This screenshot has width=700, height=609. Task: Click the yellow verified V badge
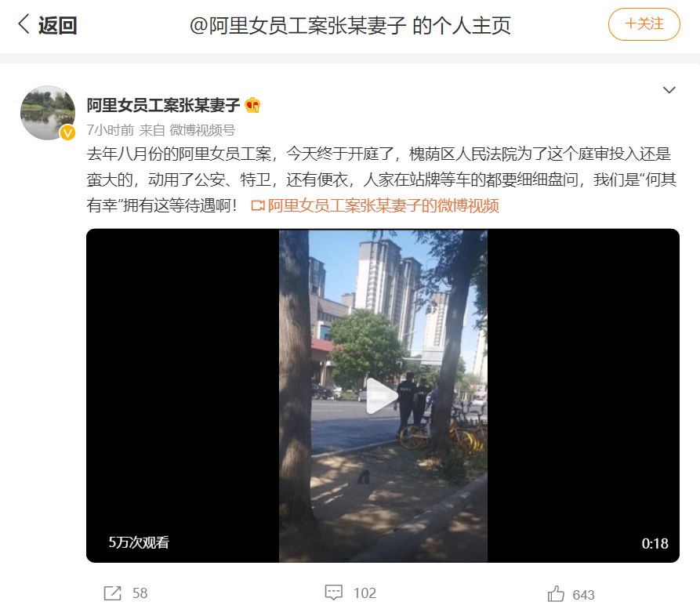click(x=67, y=132)
